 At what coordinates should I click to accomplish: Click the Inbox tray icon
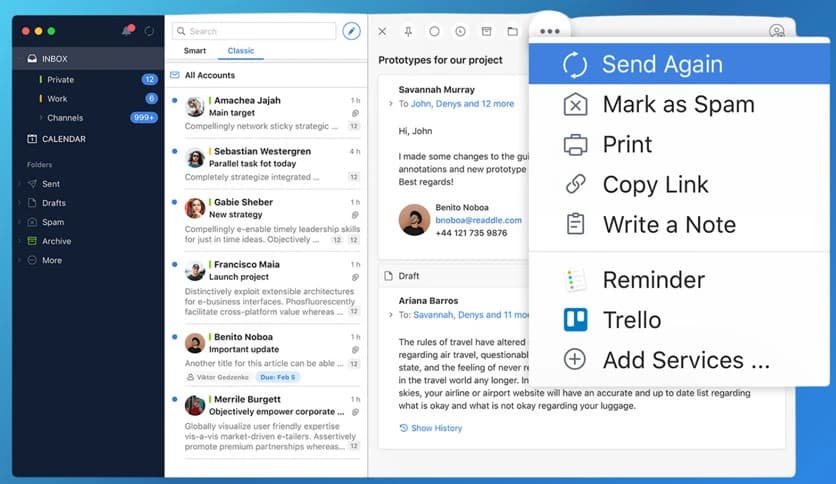click(32, 58)
